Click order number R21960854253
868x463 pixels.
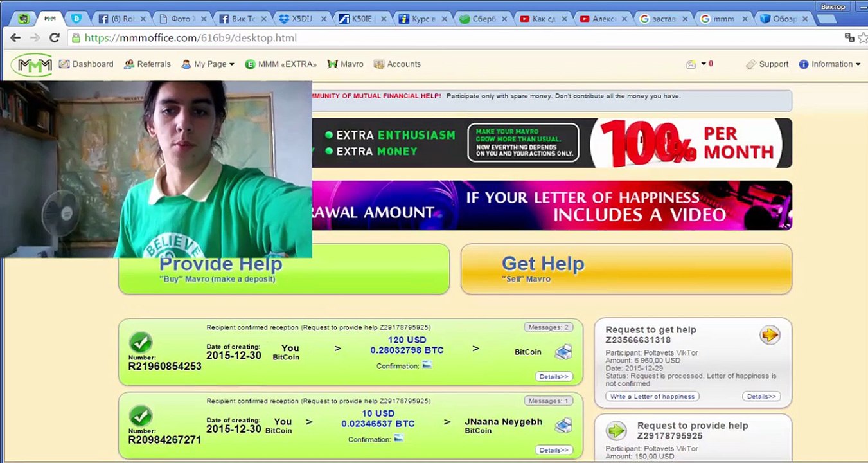click(x=165, y=367)
